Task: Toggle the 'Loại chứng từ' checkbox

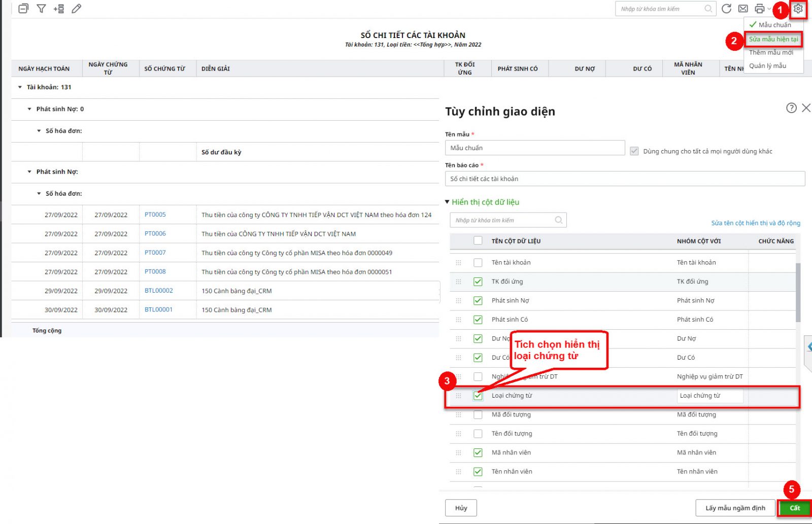Action: pyautogui.click(x=478, y=396)
